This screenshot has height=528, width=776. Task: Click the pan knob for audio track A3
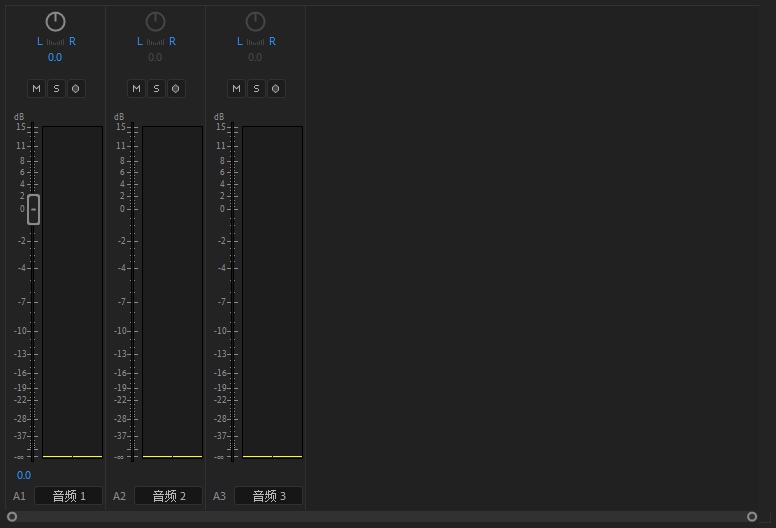pos(255,22)
